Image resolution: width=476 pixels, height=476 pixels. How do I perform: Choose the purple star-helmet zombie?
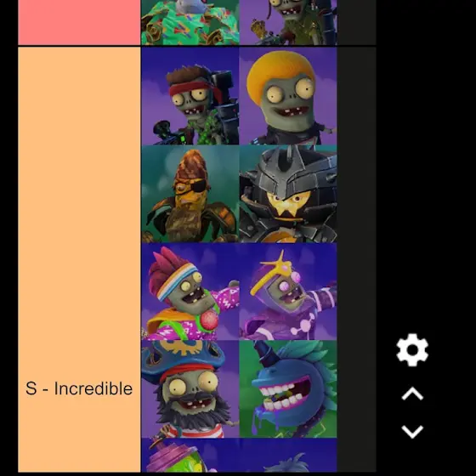(288, 292)
